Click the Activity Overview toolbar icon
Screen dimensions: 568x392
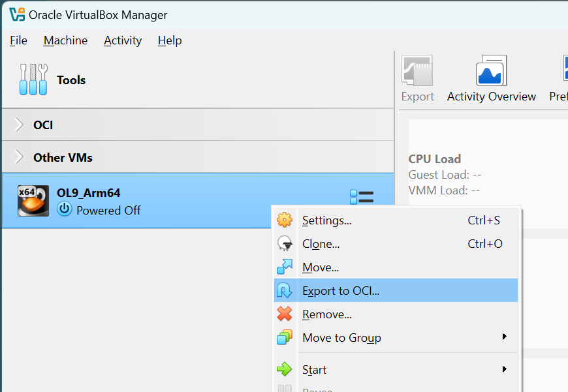click(x=491, y=71)
